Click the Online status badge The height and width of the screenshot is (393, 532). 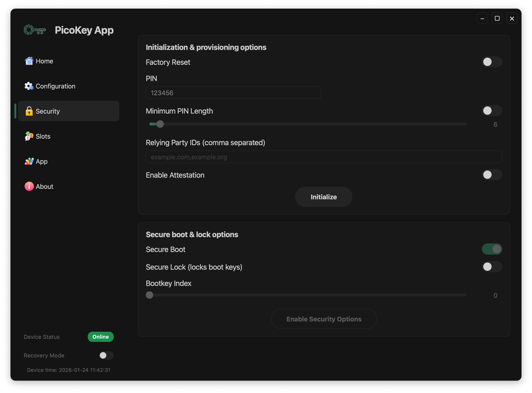coord(101,337)
